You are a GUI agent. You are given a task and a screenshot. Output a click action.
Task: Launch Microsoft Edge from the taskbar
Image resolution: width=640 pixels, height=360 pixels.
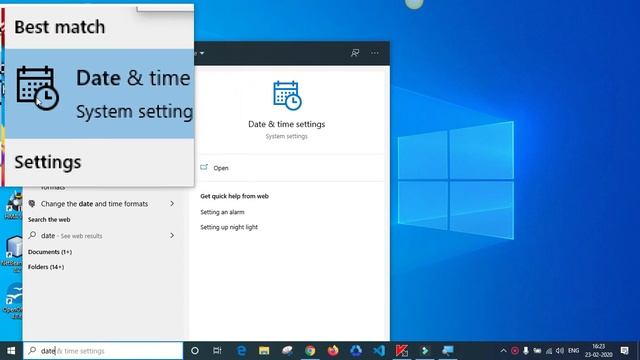click(241, 351)
